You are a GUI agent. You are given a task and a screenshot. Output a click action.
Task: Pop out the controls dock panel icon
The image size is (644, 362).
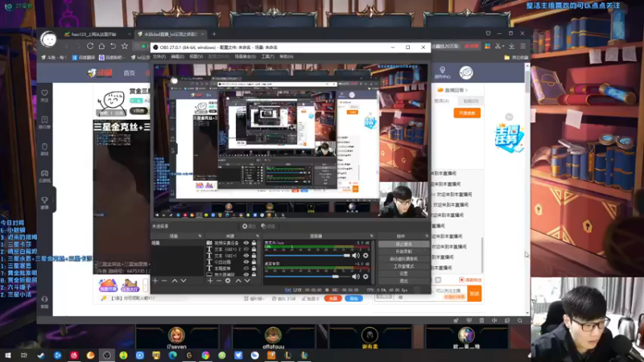(x=427, y=236)
